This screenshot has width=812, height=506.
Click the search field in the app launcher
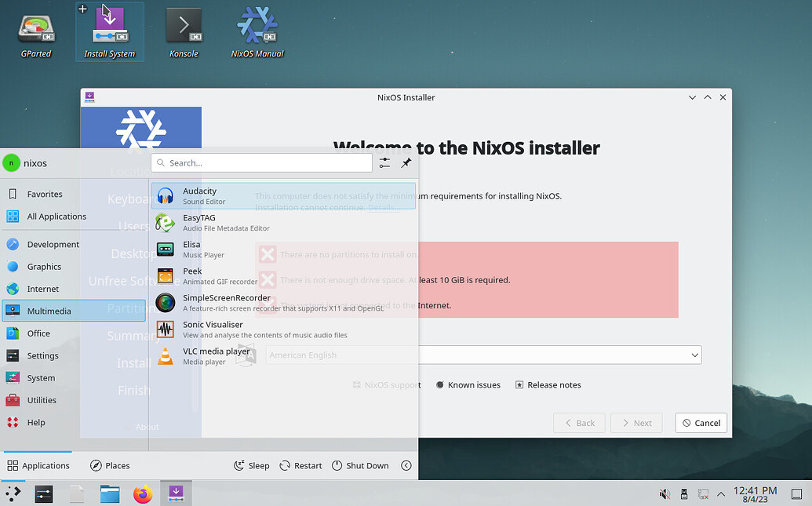pyautogui.click(x=261, y=162)
